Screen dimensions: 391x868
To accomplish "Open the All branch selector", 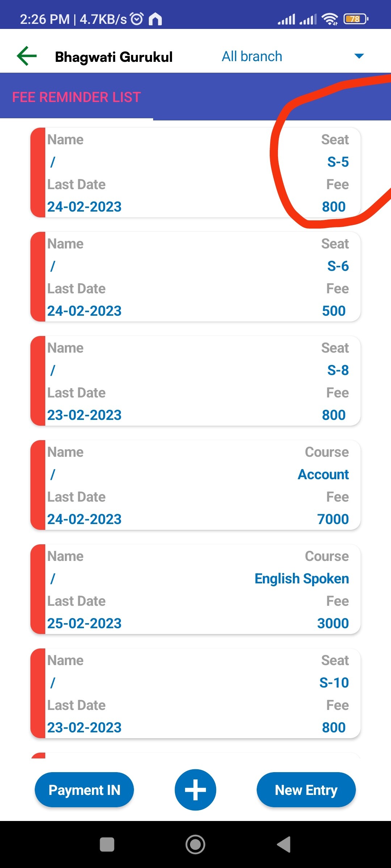I will 252,56.
